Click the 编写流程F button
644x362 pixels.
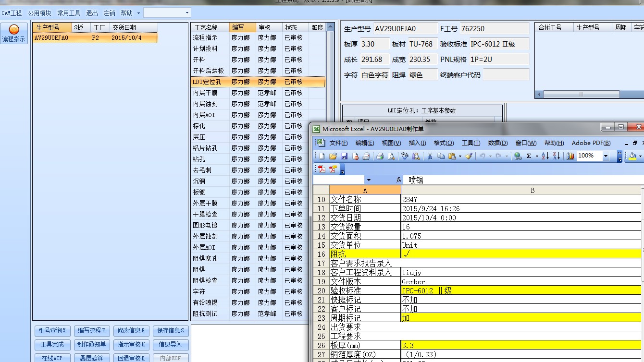pos(92,331)
